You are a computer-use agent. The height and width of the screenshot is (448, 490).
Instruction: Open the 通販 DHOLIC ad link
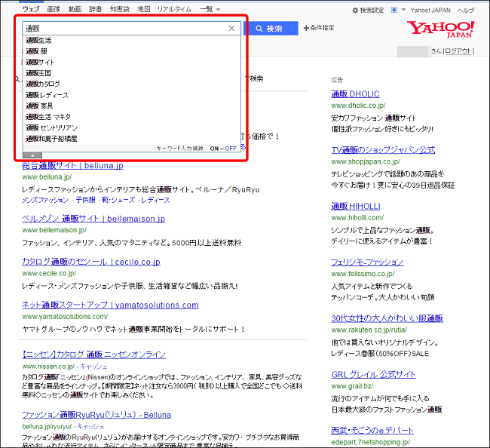tap(355, 94)
